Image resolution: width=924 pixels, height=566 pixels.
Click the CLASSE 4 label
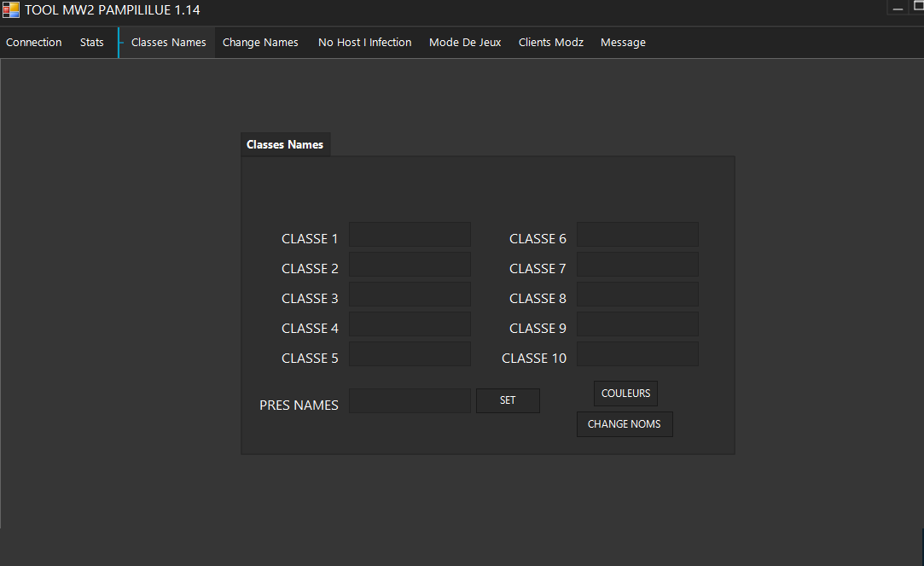[310, 329]
